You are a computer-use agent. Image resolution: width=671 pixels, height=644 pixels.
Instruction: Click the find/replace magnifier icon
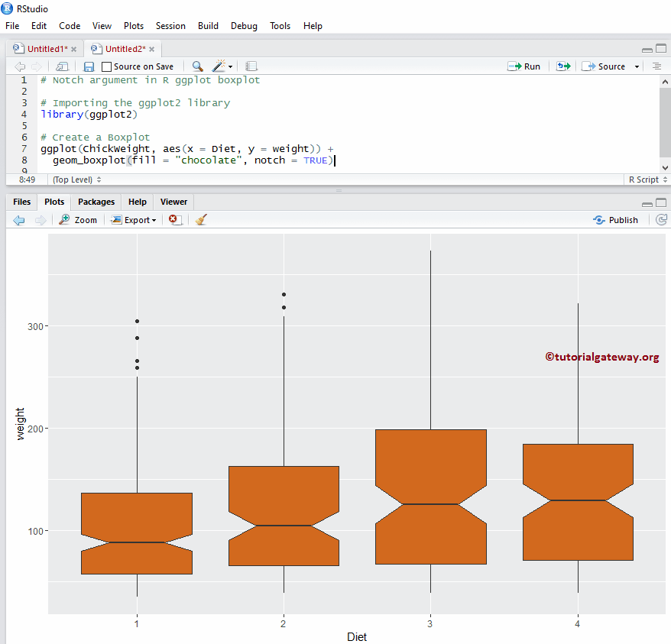197,66
